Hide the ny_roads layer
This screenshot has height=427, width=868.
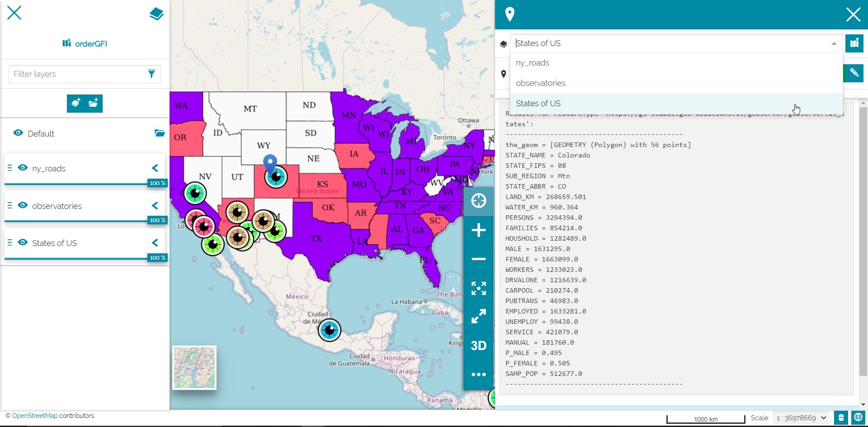pos(23,168)
